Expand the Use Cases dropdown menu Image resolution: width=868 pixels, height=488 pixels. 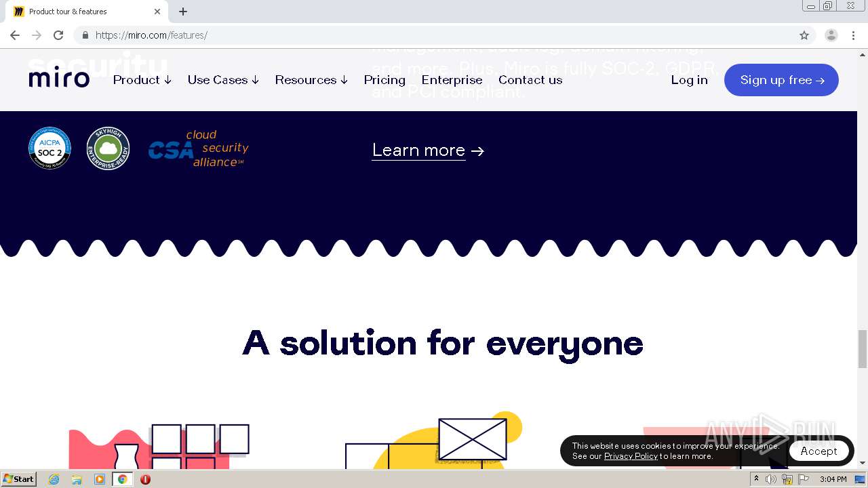pyautogui.click(x=223, y=80)
